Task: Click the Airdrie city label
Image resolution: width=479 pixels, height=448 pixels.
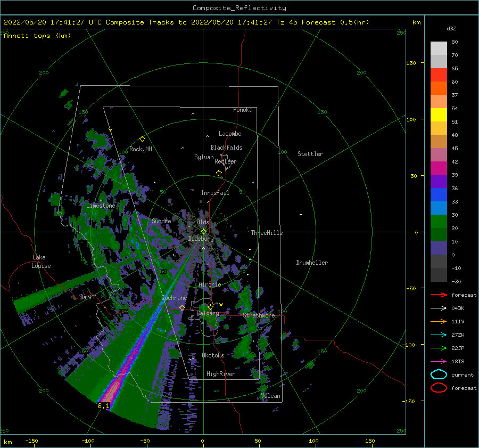Action: [x=210, y=284]
